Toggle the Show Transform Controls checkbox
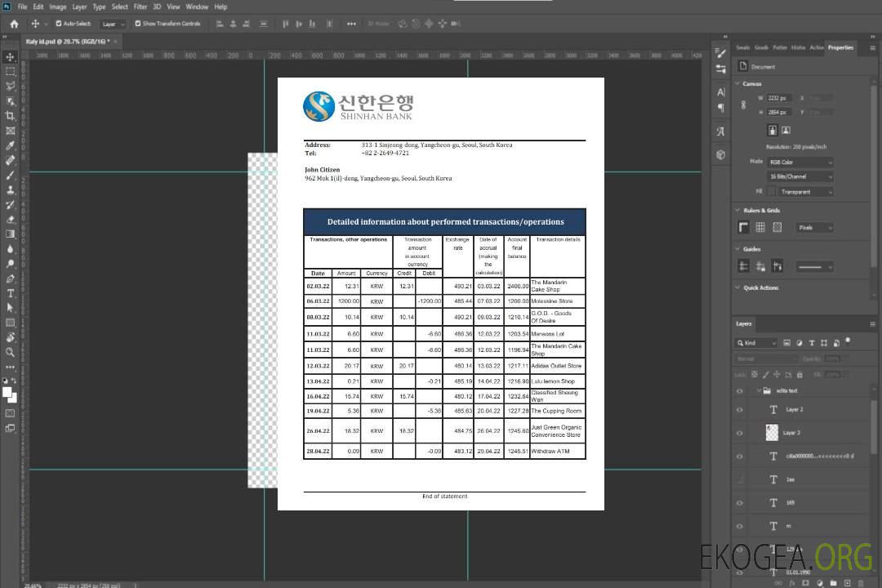 point(138,24)
